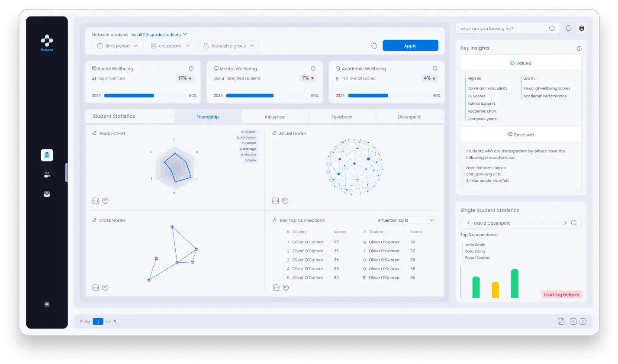Click the slide number field

pos(98,322)
